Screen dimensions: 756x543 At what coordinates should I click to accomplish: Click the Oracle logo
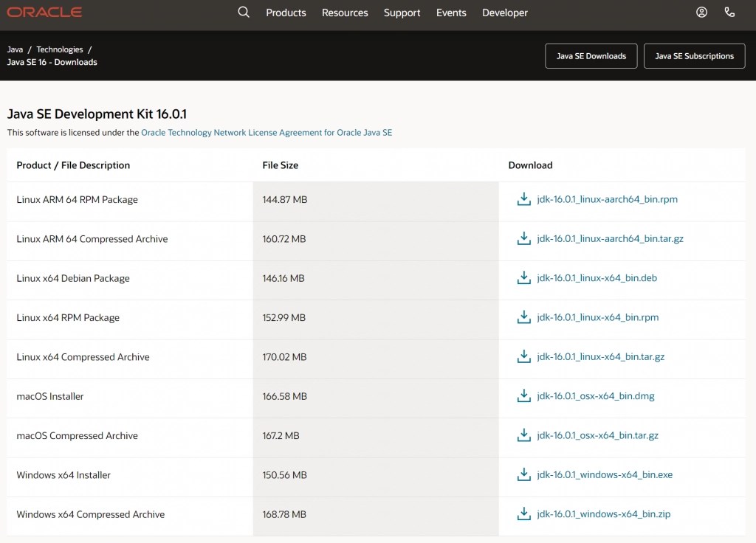point(44,12)
